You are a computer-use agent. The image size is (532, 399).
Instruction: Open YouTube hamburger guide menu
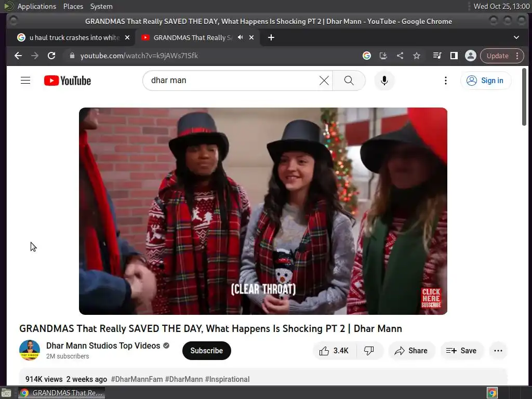[x=25, y=81]
